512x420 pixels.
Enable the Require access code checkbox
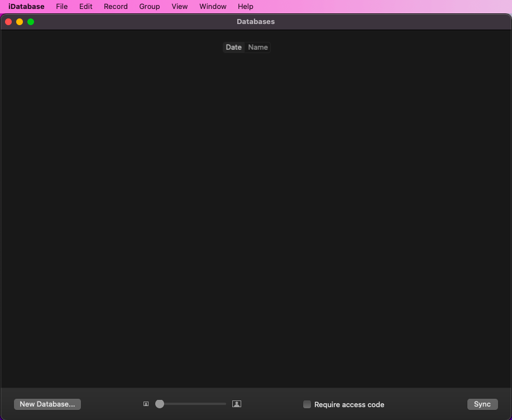(307, 404)
